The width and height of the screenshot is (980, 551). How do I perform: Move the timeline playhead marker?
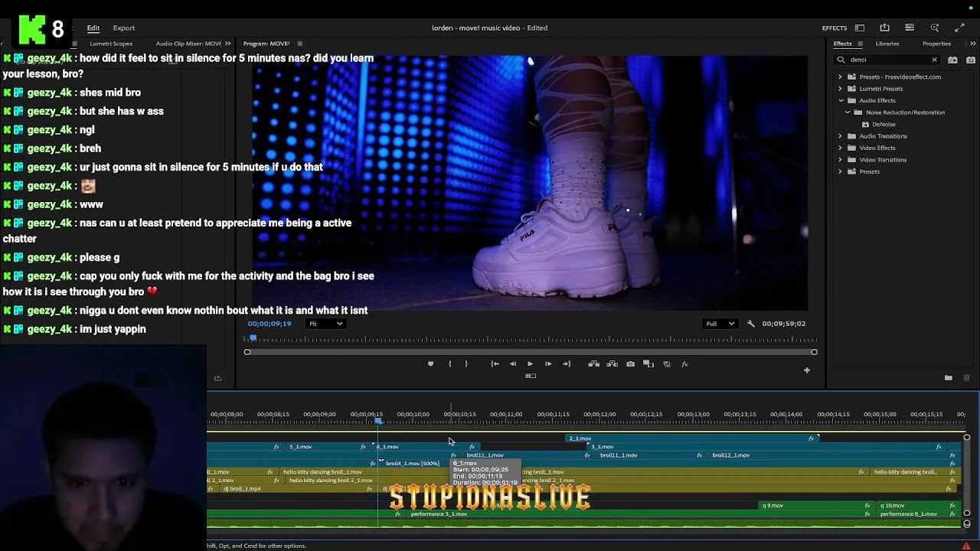(378, 421)
